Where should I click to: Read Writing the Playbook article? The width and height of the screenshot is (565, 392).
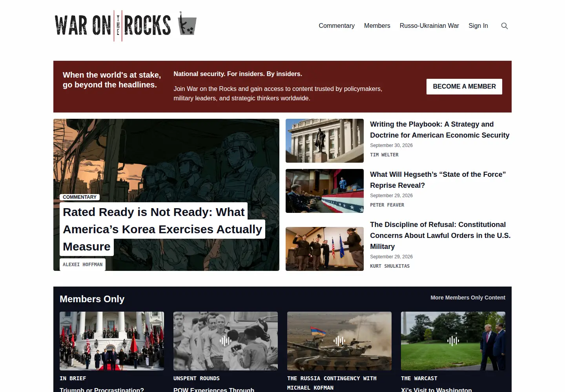pos(439,130)
